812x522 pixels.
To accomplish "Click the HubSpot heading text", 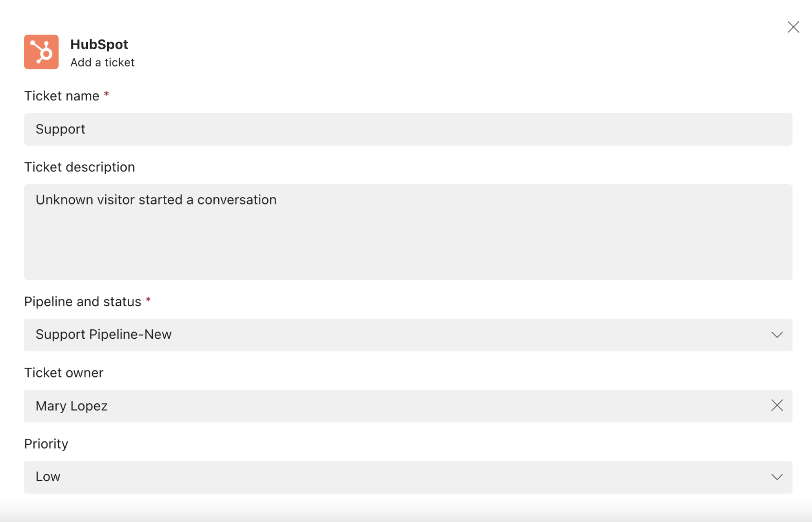I will [x=99, y=44].
